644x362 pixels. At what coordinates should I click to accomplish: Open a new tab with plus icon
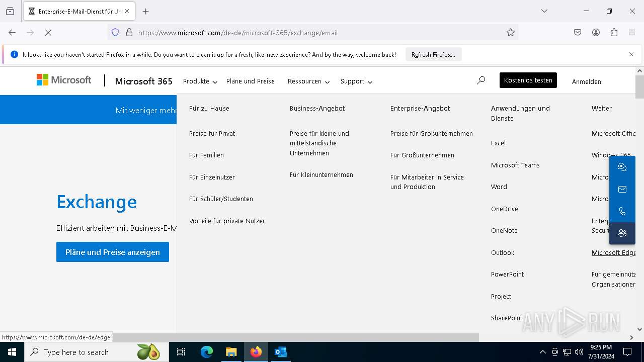tap(146, 11)
